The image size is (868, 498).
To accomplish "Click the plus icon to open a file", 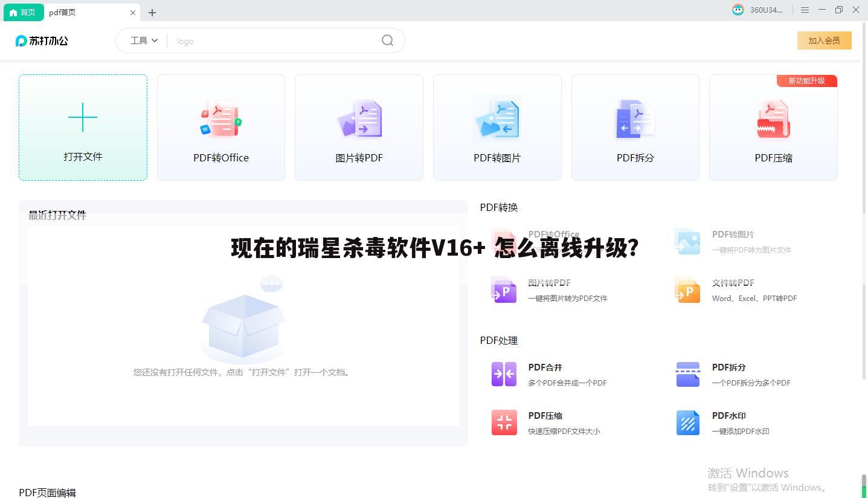I will pos(83,117).
